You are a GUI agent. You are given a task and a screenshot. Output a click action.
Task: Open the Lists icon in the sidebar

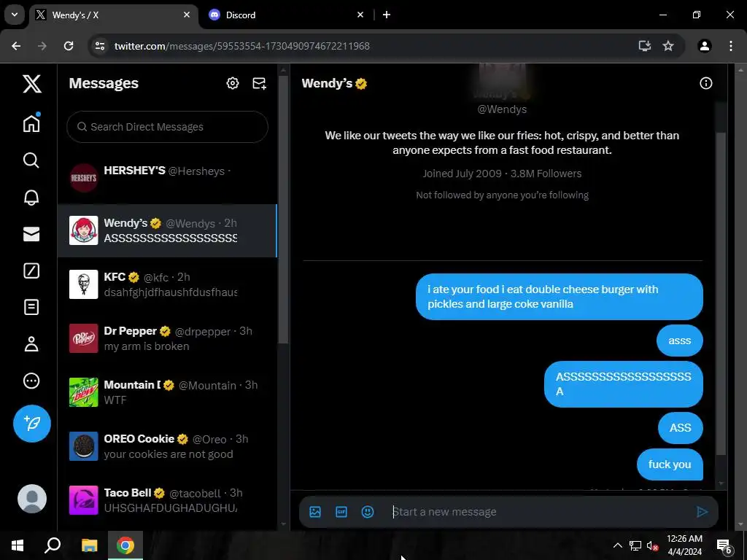coord(31,307)
